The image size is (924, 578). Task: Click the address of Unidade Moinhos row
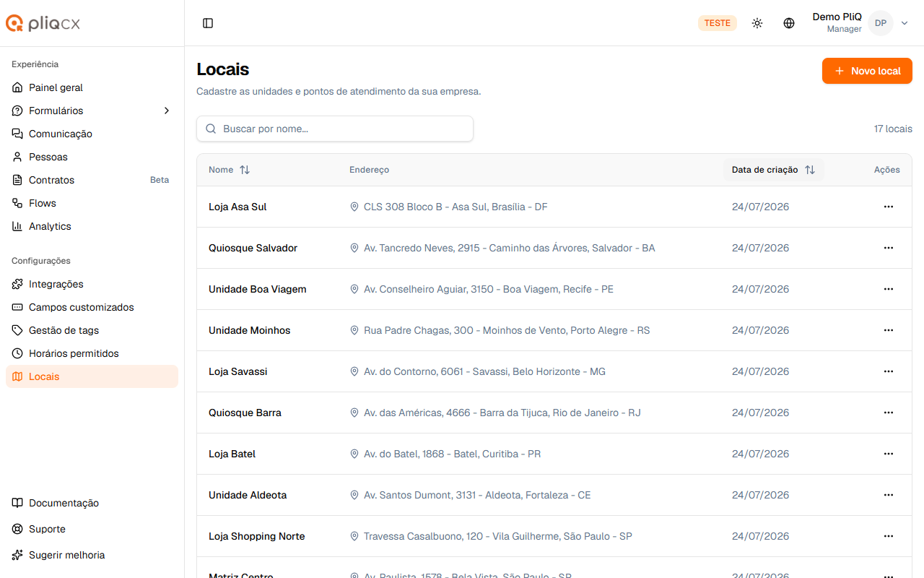click(x=507, y=330)
